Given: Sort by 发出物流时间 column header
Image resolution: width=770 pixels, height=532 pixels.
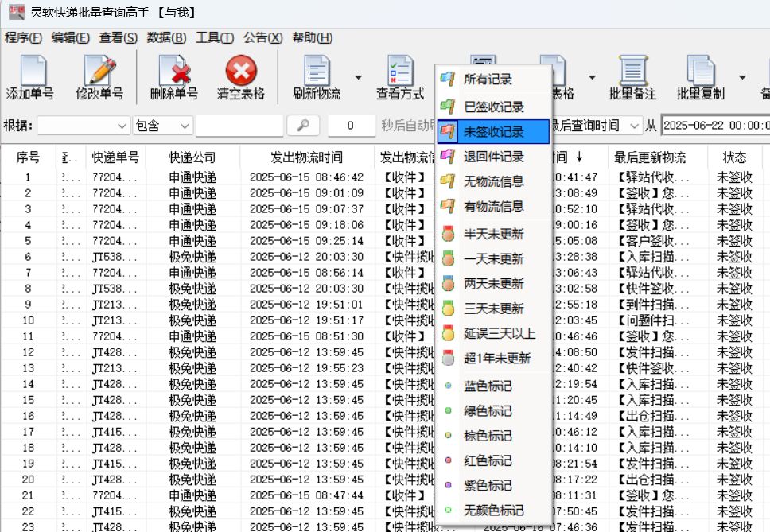Looking at the screenshot, I should click(x=306, y=157).
